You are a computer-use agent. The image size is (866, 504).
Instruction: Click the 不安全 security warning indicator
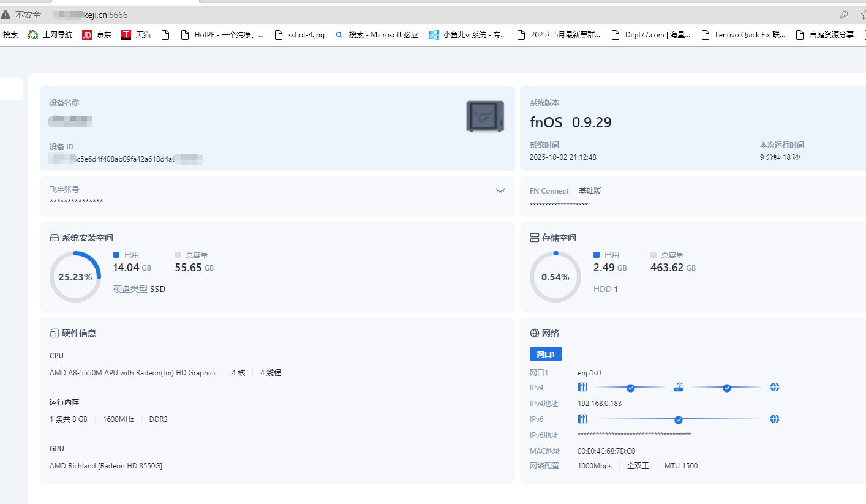22,15
